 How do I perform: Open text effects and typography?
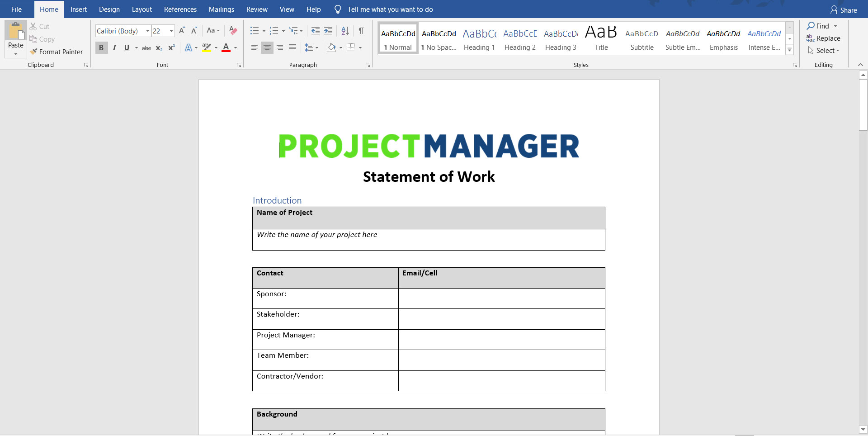tap(189, 47)
